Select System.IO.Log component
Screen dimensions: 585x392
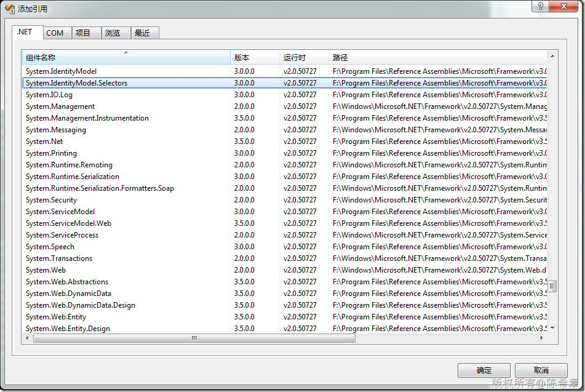pyautogui.click(x=285, y=94)
